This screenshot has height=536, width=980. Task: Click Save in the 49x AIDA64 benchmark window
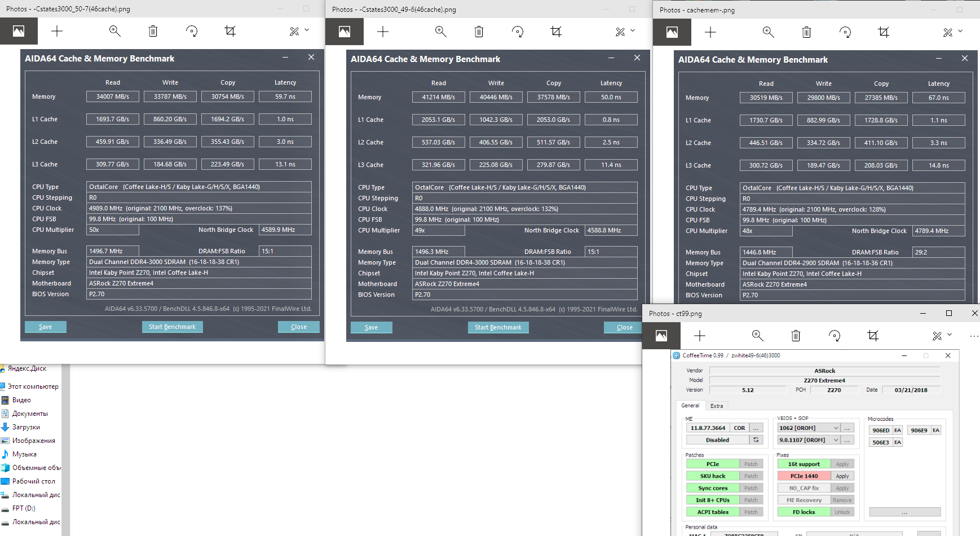click(372, 327)
